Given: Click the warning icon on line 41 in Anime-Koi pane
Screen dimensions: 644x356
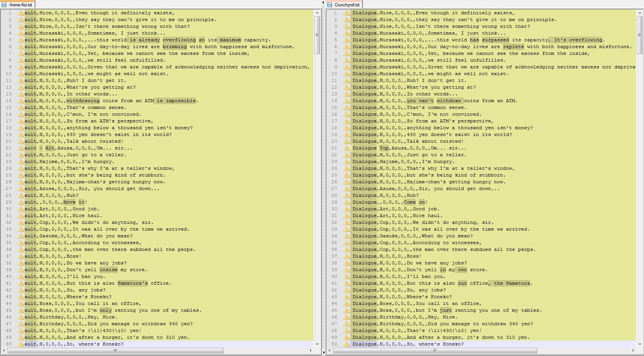Looking at the screenshot, I should point(21,283).
